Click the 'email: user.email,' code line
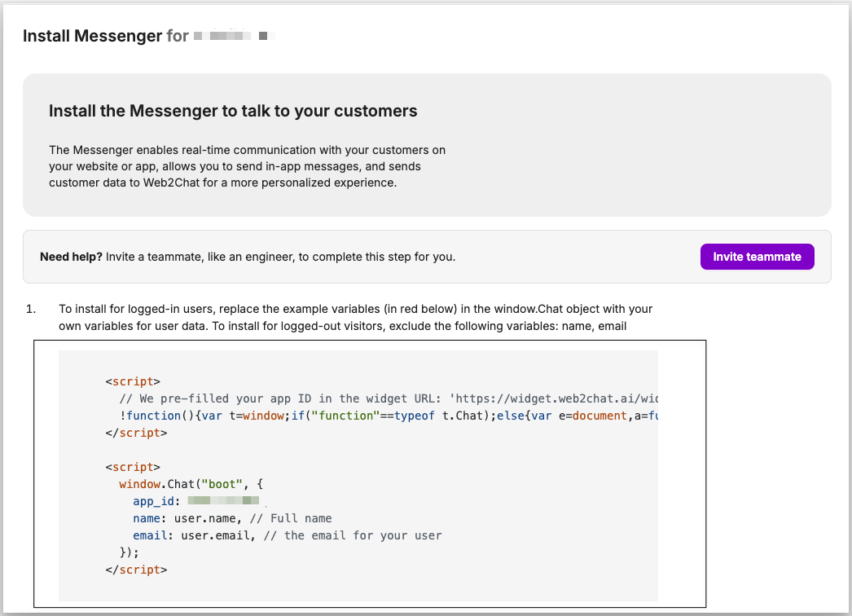Viewport: 852px width, 616px height. tap(288, 535)
